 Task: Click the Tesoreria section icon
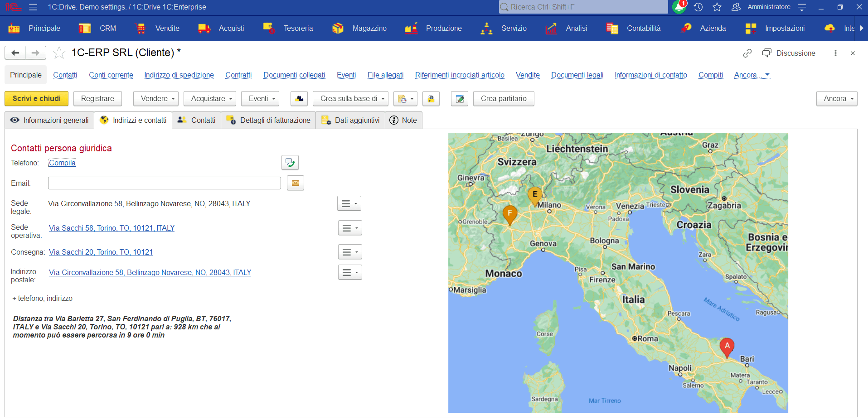tap(269, 28)
